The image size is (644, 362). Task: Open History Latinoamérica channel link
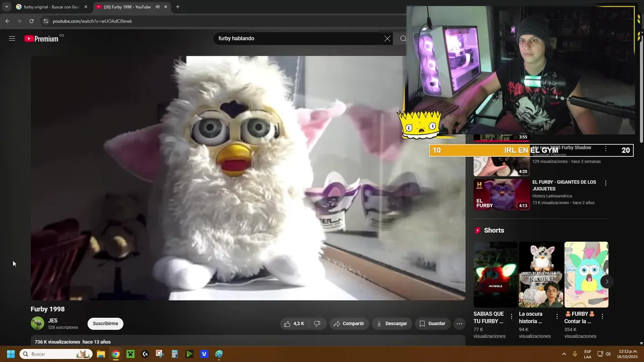pos(552,196)
